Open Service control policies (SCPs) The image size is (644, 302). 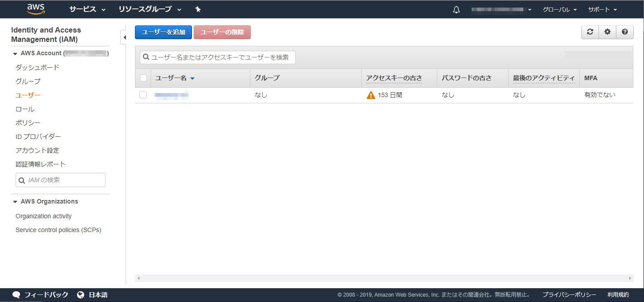(58, 230)
